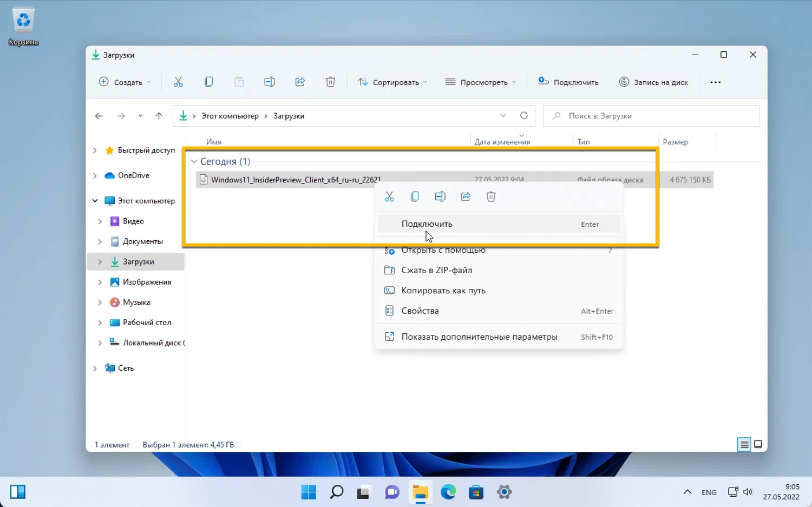Go forward with the right arrow button
This screenshot has height=507, width=812.
coord(121,116)
